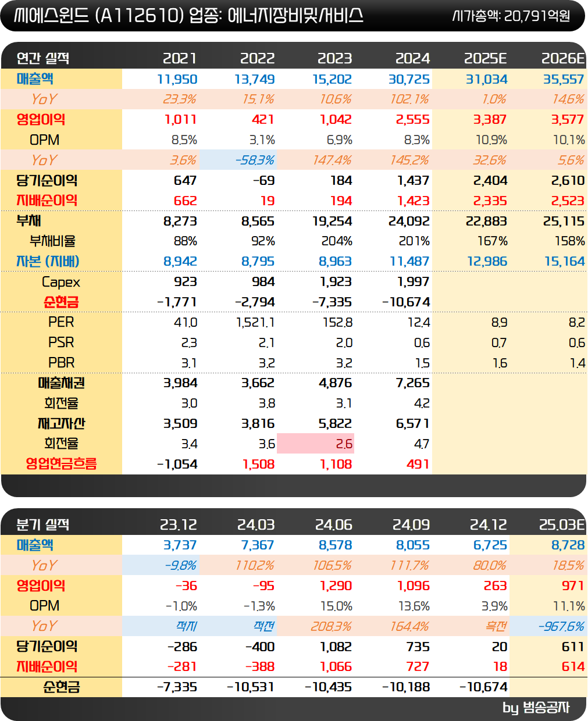Image resolution: width=588 pixels, height=721 pixels.
Task: Click the receivables value 7,265
Action: click(413, 383)
